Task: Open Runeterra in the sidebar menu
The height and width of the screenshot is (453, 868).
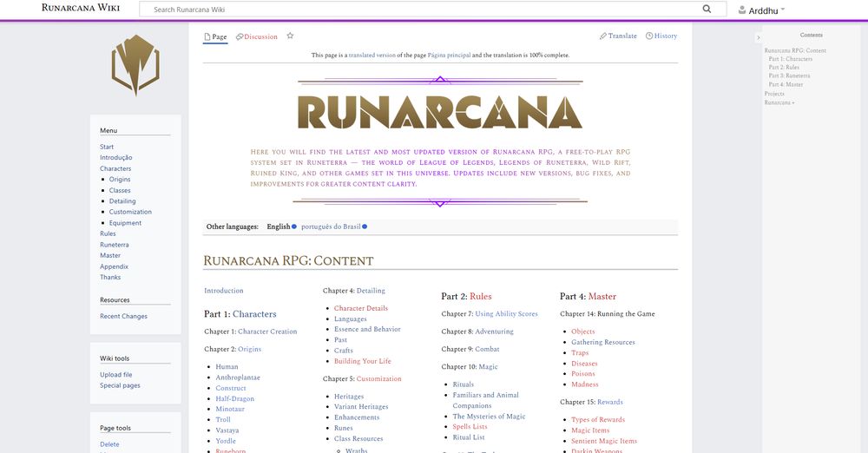Action: tap(114, 245)
